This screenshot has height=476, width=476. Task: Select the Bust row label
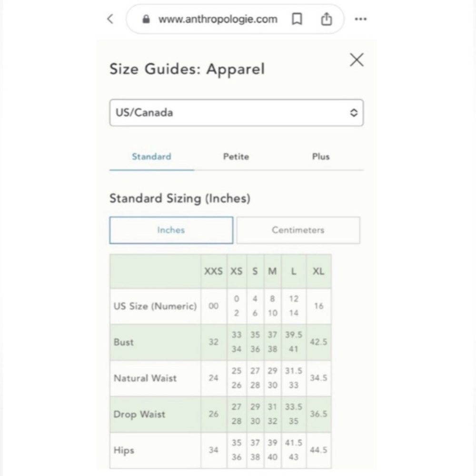[x=124, y=342]
